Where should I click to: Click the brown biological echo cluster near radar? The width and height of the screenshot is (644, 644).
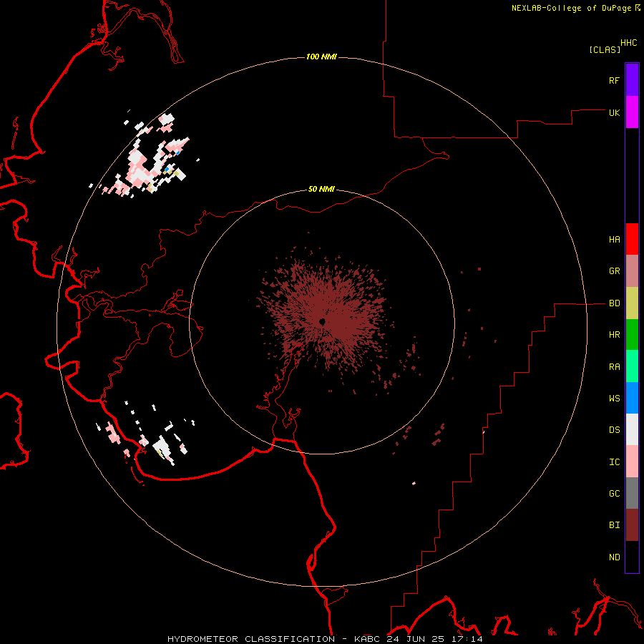pos(324,314)
